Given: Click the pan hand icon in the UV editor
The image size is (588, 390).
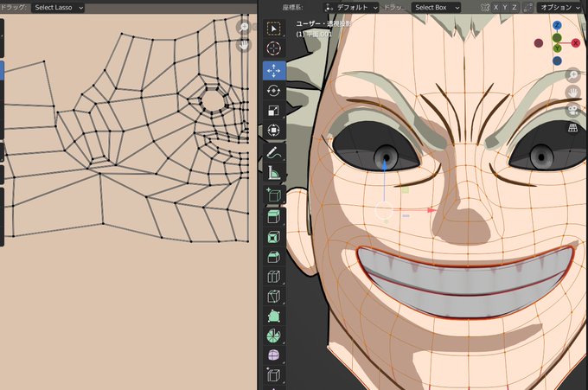Looking at the screenshot, I should pyautogui.click(x=244, y=45).
